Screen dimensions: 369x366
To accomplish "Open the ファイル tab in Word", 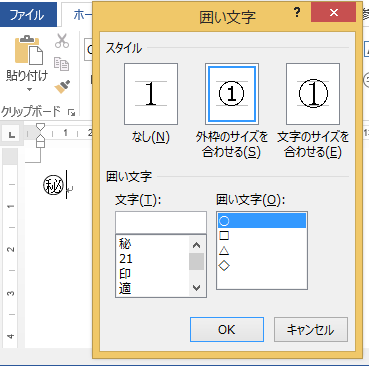I will pyautogui.click(x=28, y=15).
